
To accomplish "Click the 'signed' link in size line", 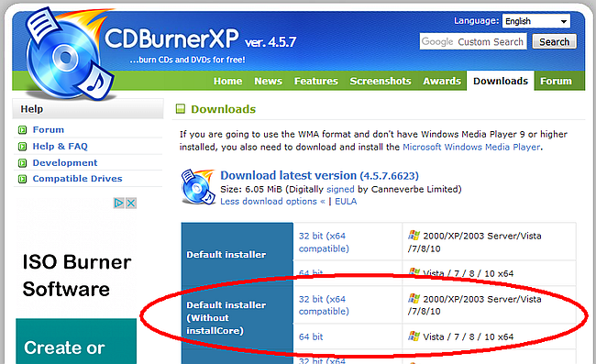I will click(340, 189).
